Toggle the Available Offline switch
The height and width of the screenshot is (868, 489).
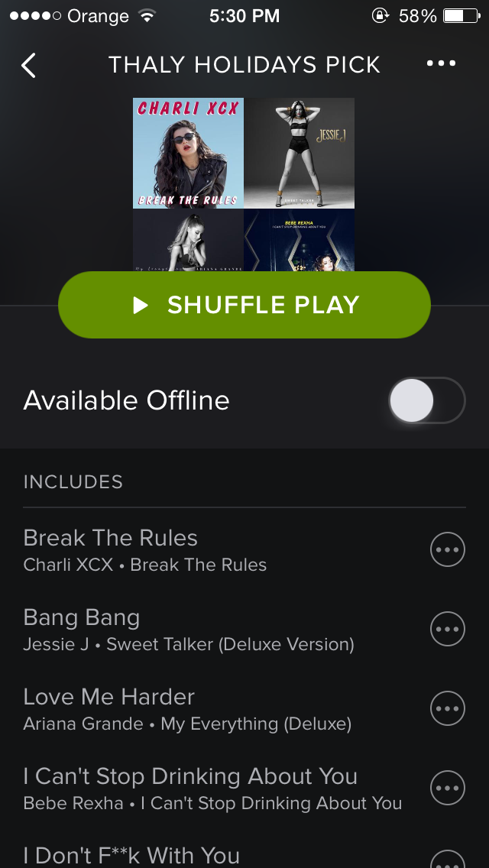click(x=427, y=400)
